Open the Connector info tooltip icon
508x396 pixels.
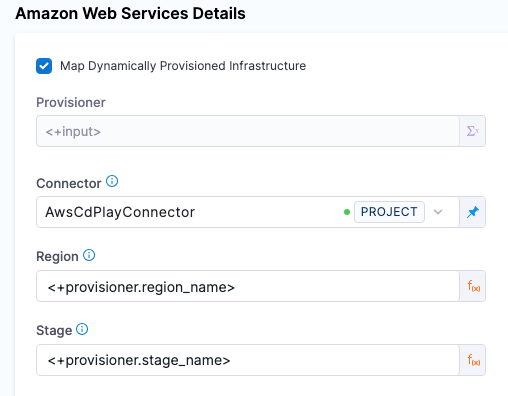tap(112, 181)
